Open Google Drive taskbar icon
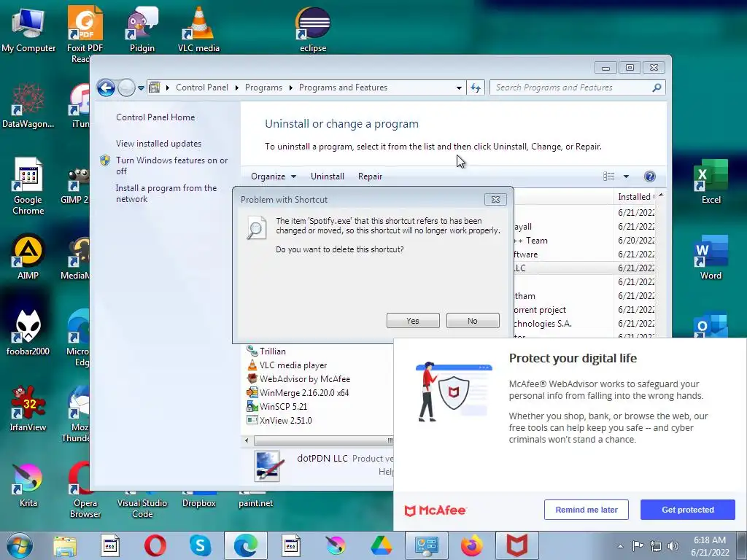This screenshot has height=560, width=747. tap(381, 545)
